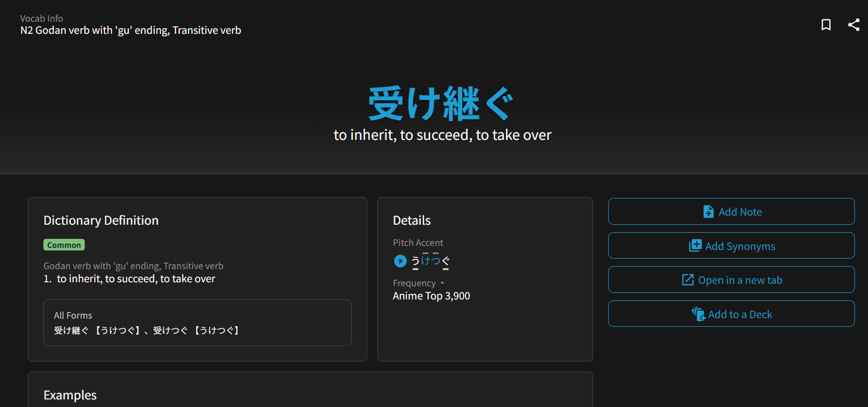Viewport: 868px width, 407px height.
Task: Click the Open in a new tab icon
Action: (x=688, y=280)
